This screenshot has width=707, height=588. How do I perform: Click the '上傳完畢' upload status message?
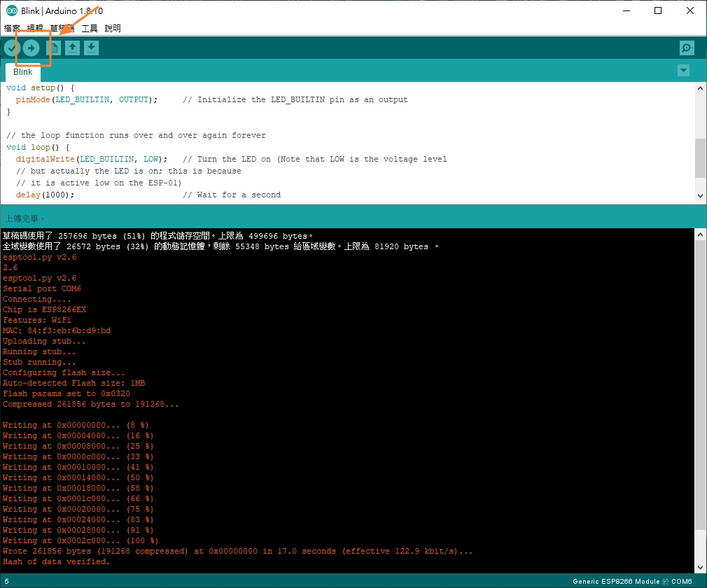[24, 218]
